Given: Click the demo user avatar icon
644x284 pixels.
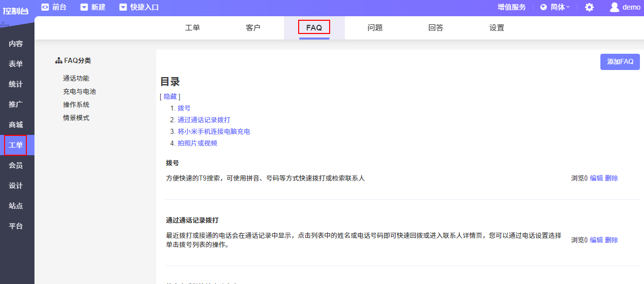Looking at the screenshot, I should coord(615,7).
